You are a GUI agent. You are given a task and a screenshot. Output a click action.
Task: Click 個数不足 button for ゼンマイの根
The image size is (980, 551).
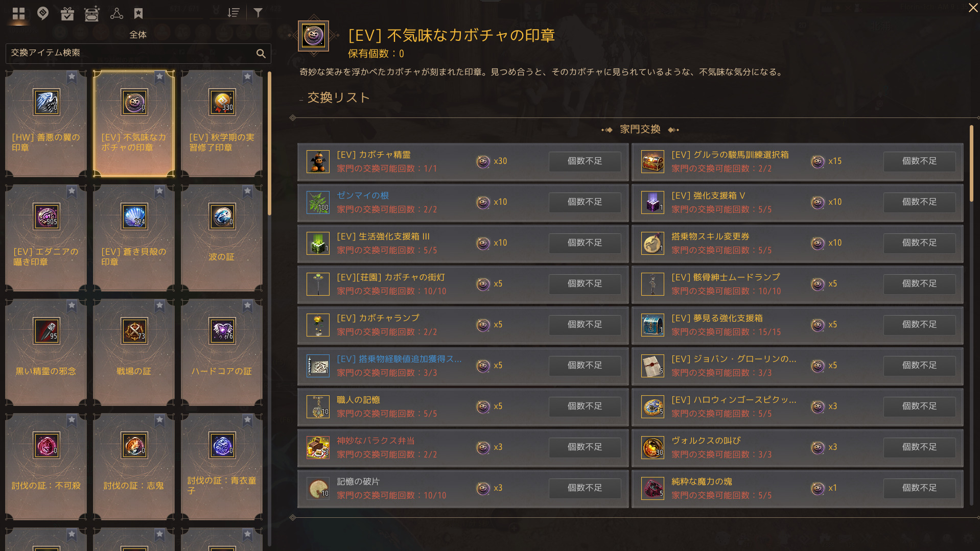click(585, 202)
